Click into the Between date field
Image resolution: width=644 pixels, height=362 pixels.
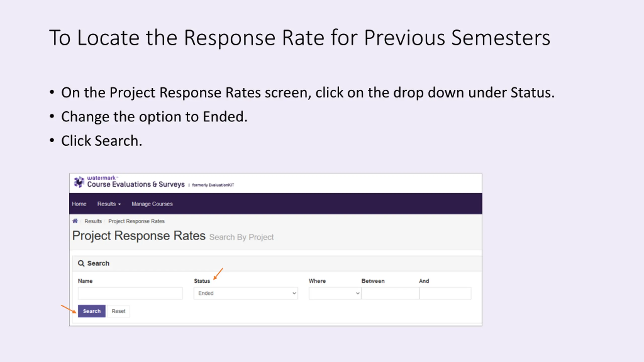click(x=390, y=293)
